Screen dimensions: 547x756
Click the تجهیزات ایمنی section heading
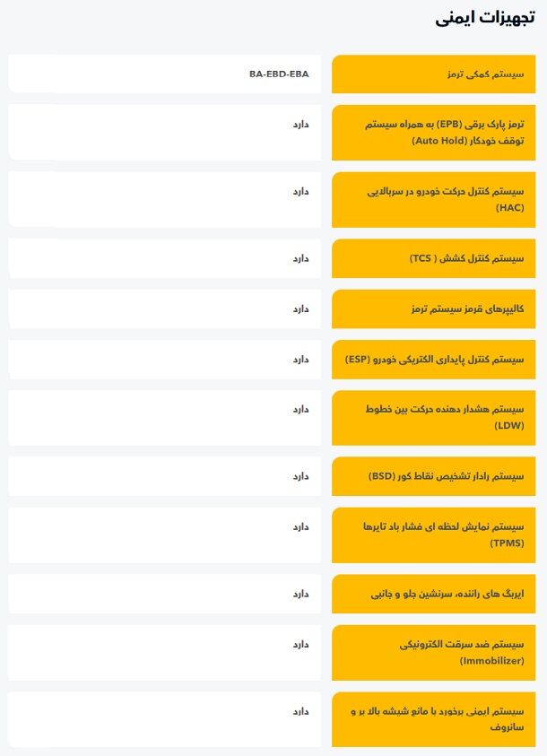point(484,19)
